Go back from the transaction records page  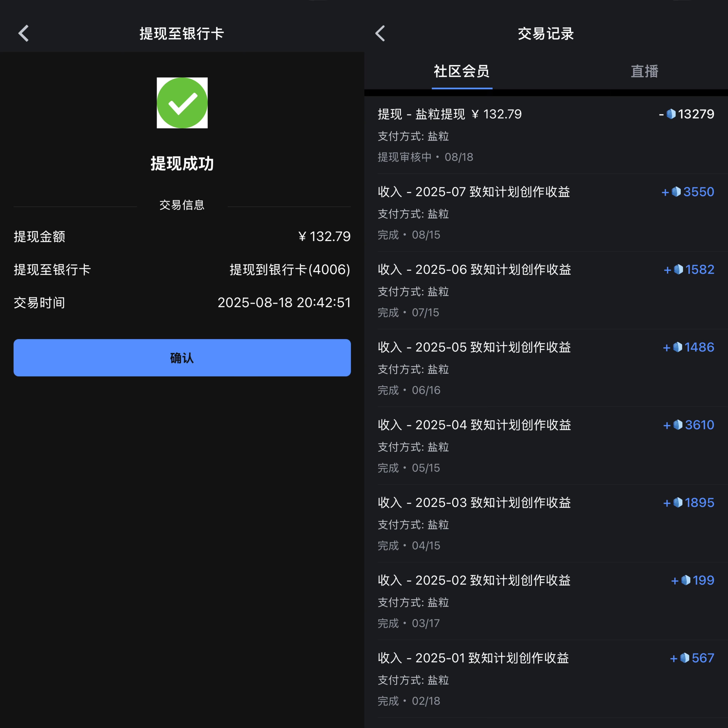click(x=380, y=33)
